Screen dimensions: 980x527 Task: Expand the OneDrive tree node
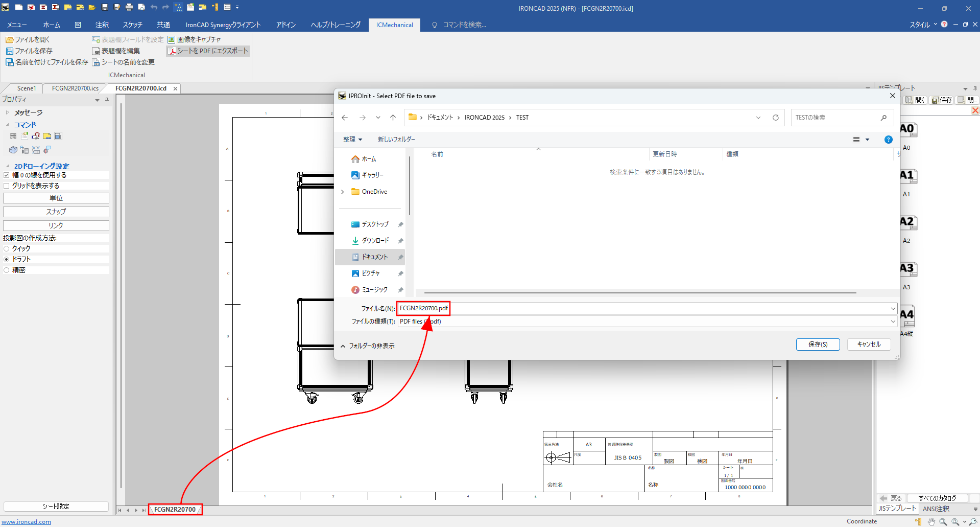coord(343,192)
